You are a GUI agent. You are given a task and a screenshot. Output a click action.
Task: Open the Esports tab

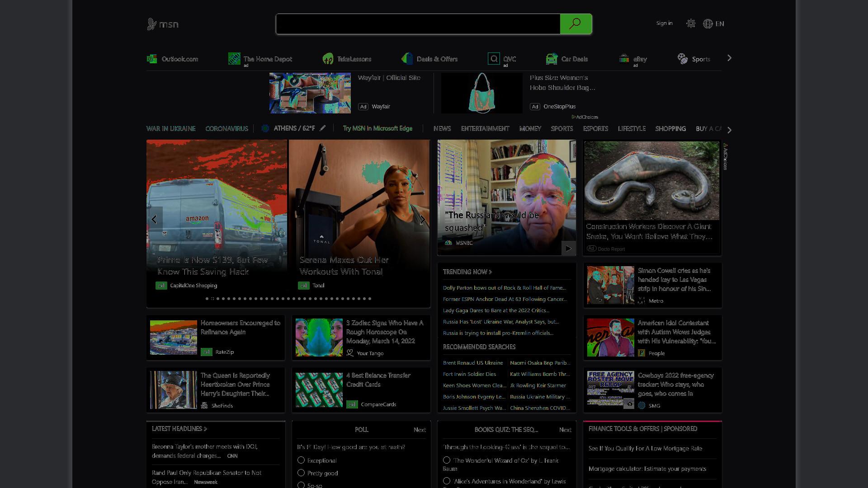click(x=595, y=128)
